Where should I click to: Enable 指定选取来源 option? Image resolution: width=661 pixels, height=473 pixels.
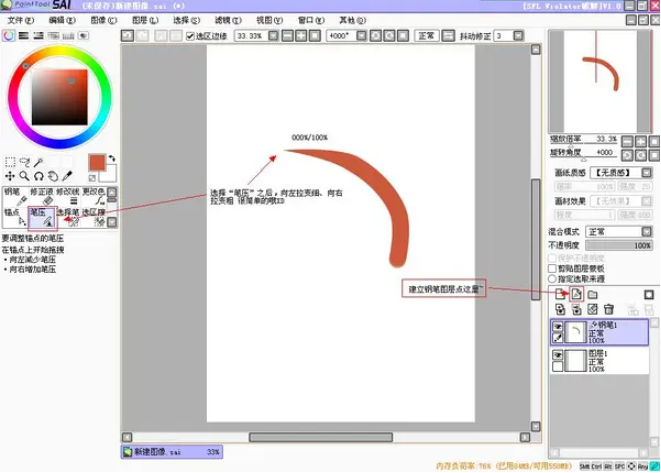[552, 279]
